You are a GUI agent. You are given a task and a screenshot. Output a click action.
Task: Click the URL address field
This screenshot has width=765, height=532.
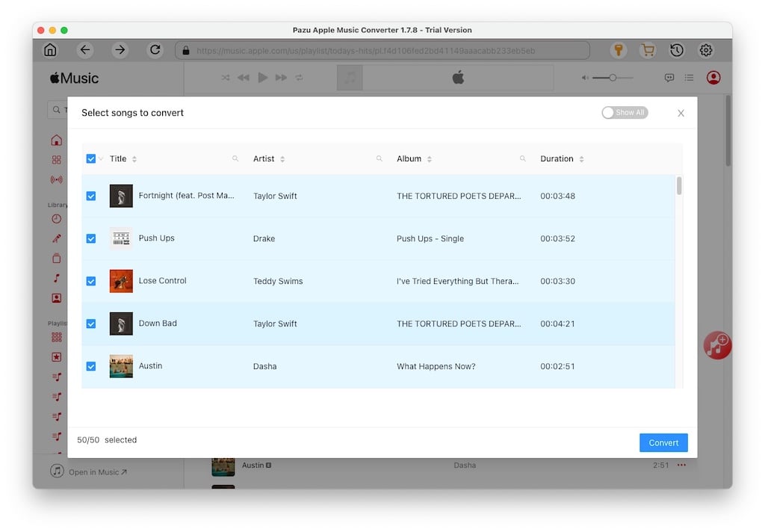(x=382, y=50)
